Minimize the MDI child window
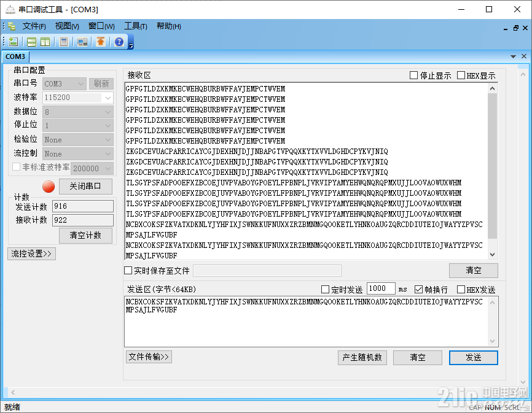The width and height of the screenshot is (532, 413). 506,28
